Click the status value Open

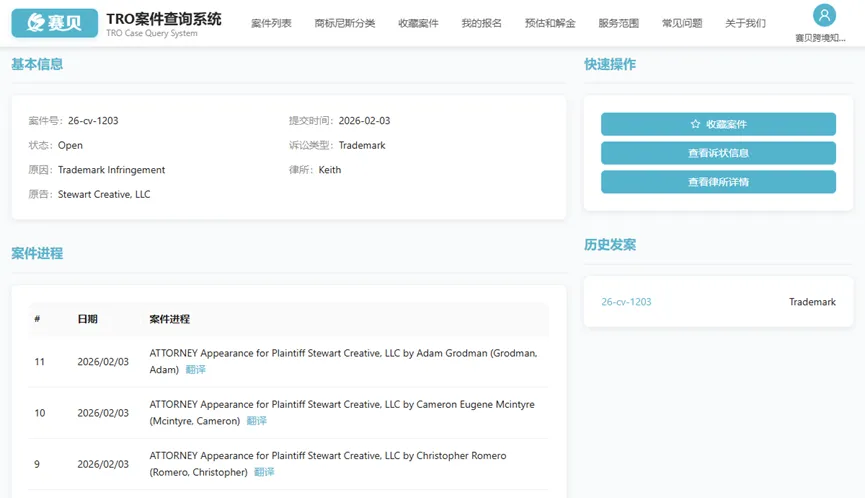click(x=70, y=145)
